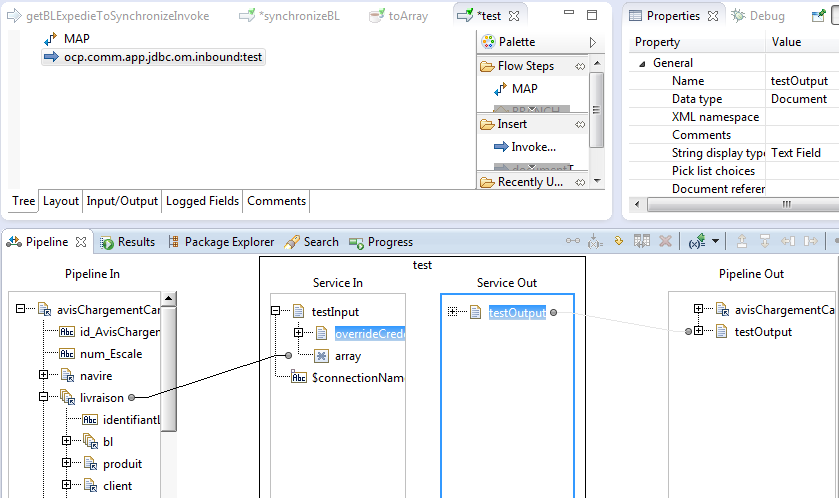Expand the Recently U... palette folder
The width and height of the screenshot is (839, 498).
click(521, 182)
